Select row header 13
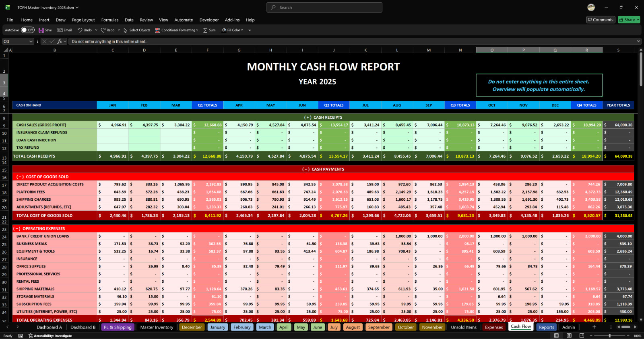The width and height of the screenshot is (644, 339). pos(4,156)
